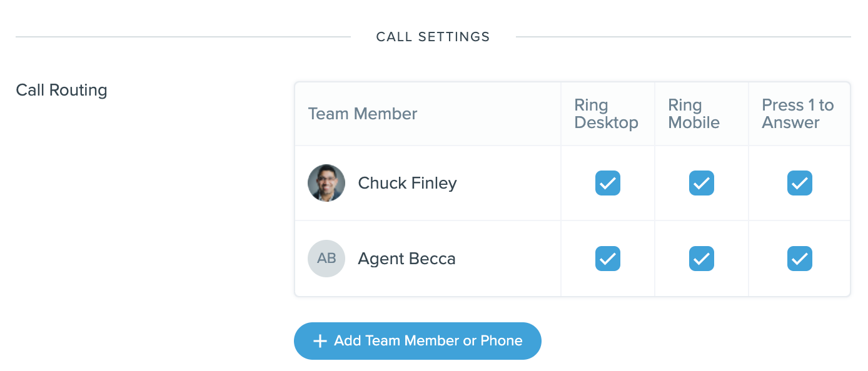The image size is (868, 371).
Task: Click the CALL SETTINGS section title
Action: [433, 36]
